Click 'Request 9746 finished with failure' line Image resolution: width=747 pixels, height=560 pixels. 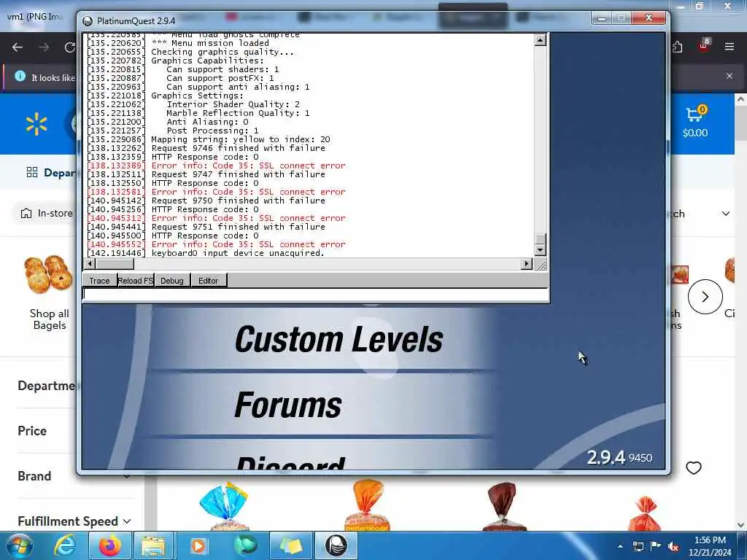239,148
